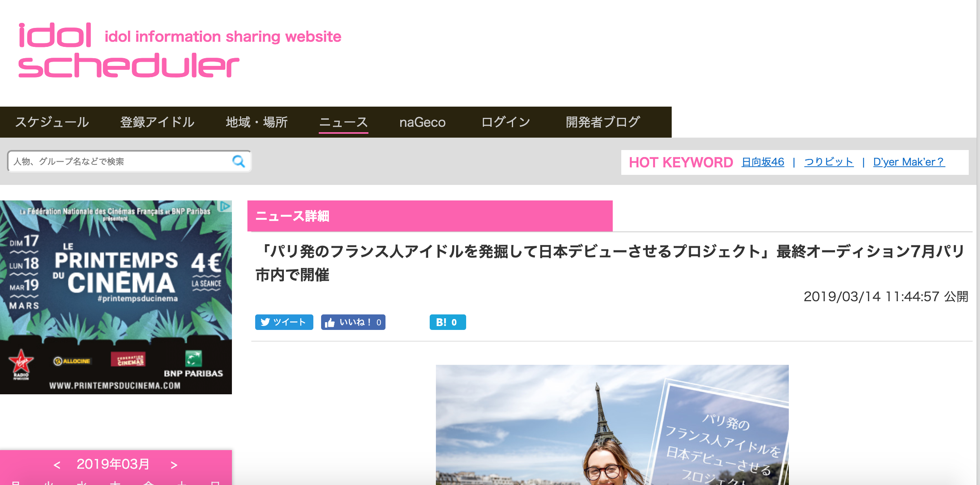Click the Hatena bookmark B! button
980x485 pixels.
pos(448,322)
